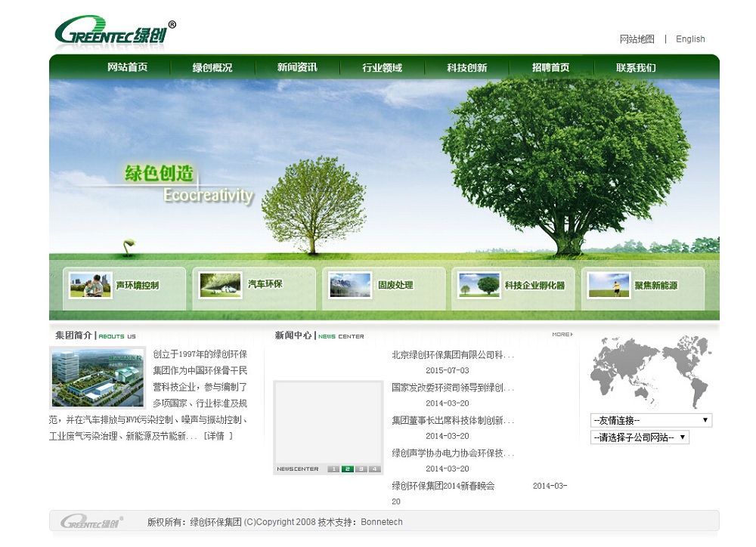Open the 详情 details link
The image size is (756, 547).
click(x=218, y=436)
